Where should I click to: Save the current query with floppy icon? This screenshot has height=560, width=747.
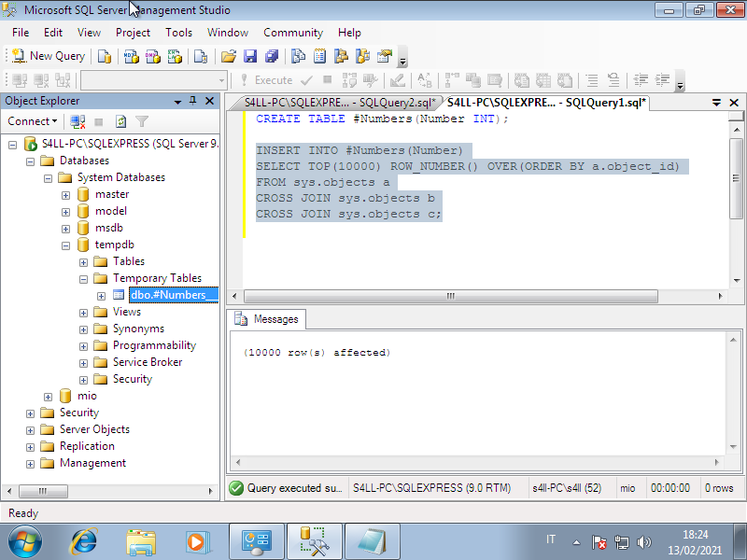[250, 56]
